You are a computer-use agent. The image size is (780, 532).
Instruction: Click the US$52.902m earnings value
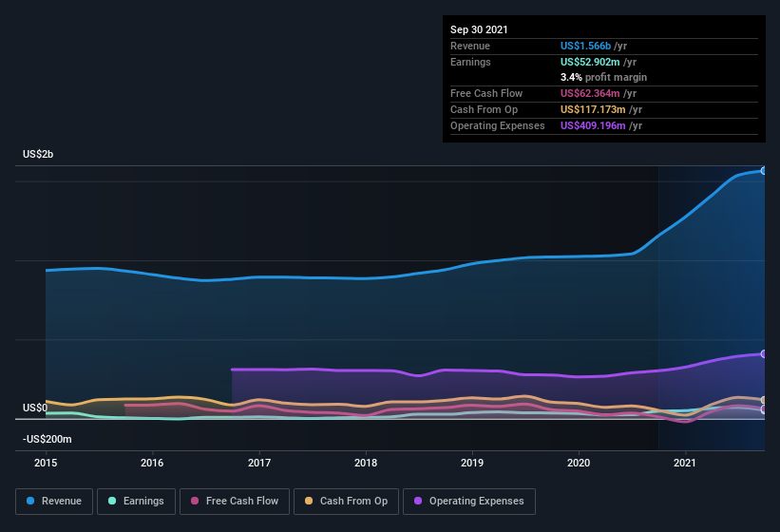[590, 62]
